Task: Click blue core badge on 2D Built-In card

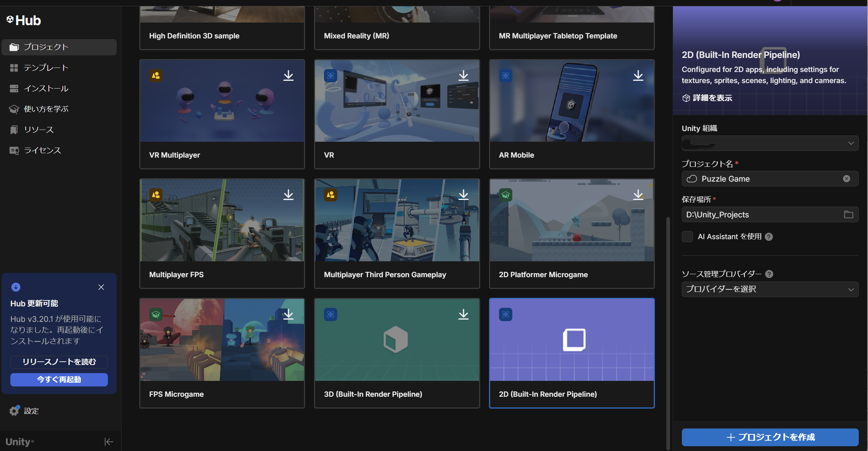Action: [x=506, y=314]
